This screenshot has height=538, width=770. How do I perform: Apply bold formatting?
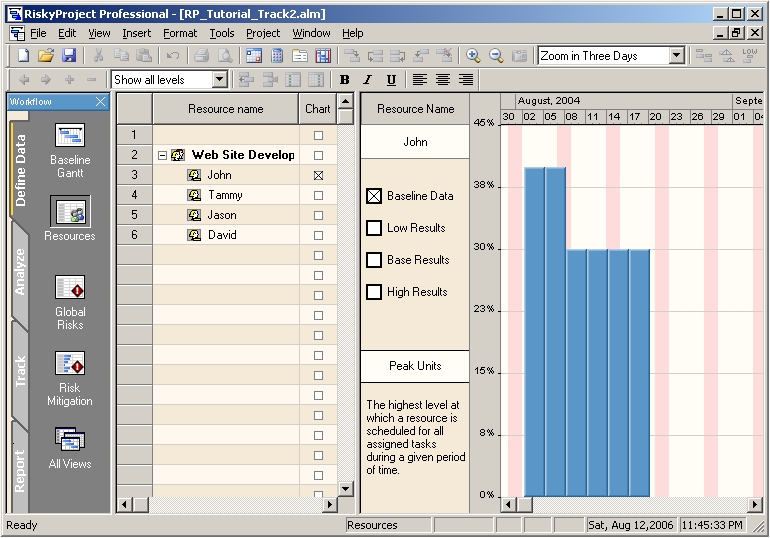(x=345, y=80)
